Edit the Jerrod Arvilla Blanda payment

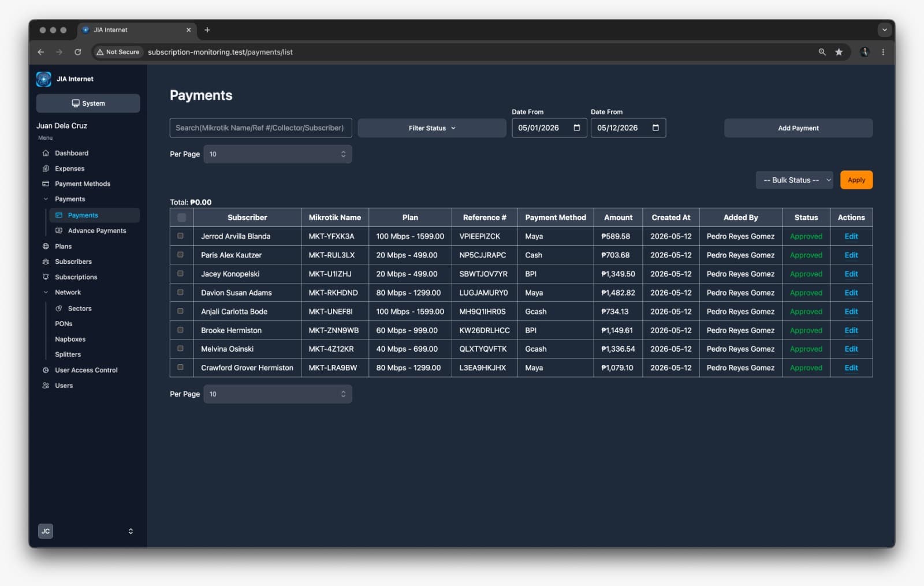click(x=851, y=236)
